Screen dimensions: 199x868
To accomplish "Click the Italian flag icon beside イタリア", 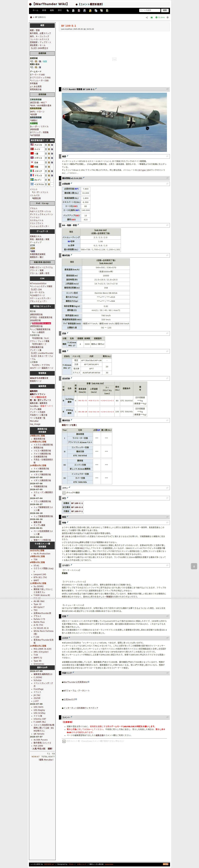I will pos(32,171).
